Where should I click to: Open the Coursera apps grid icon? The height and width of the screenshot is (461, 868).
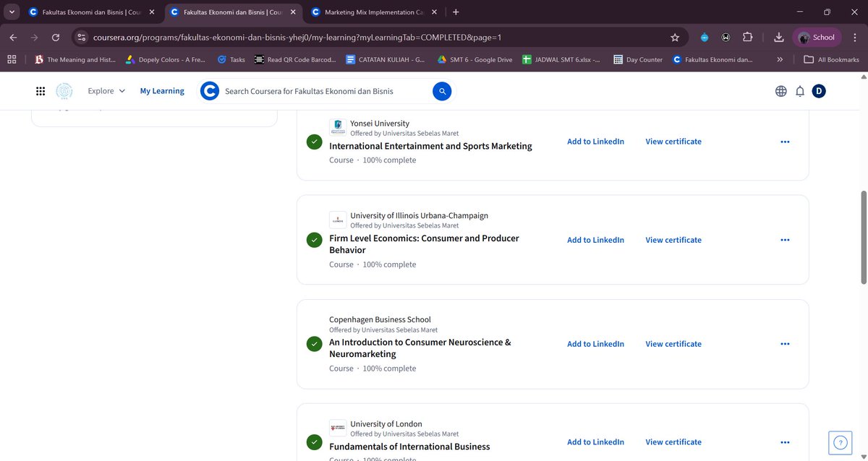click(x=41, y=91)
